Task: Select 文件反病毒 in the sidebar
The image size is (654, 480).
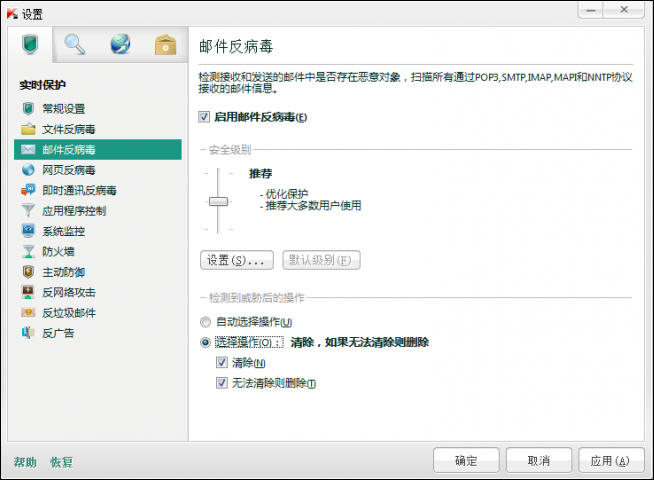Action: [x=98, y=129]
